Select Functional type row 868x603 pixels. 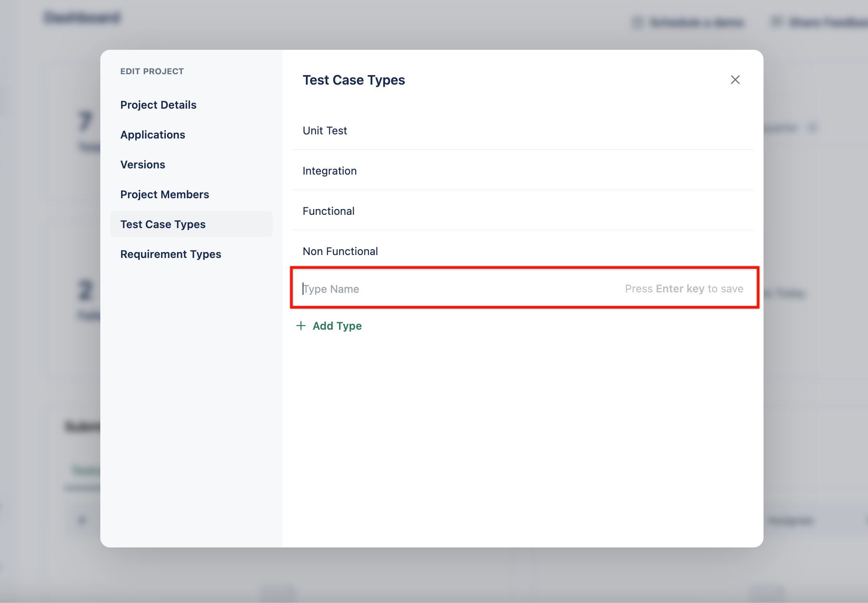click(523, 211)
